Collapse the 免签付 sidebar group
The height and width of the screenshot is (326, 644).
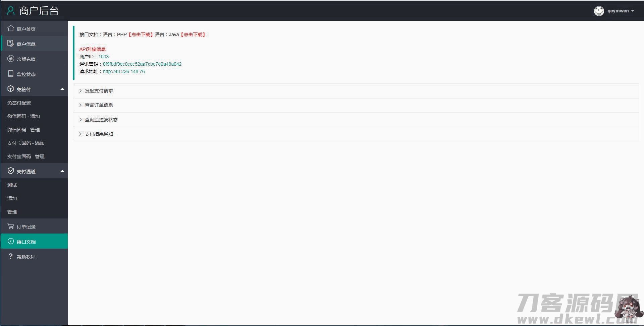point(62,89)
